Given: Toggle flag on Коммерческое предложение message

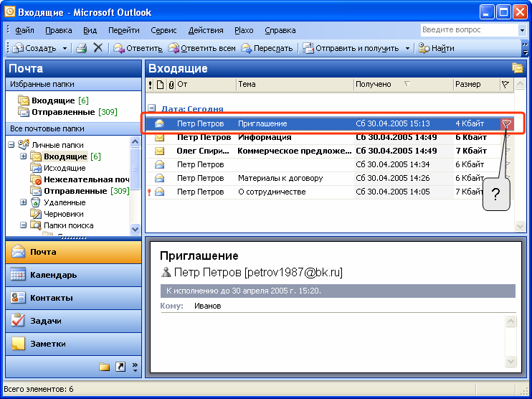Looking at the screenshot, I should [x=507, y=151].
